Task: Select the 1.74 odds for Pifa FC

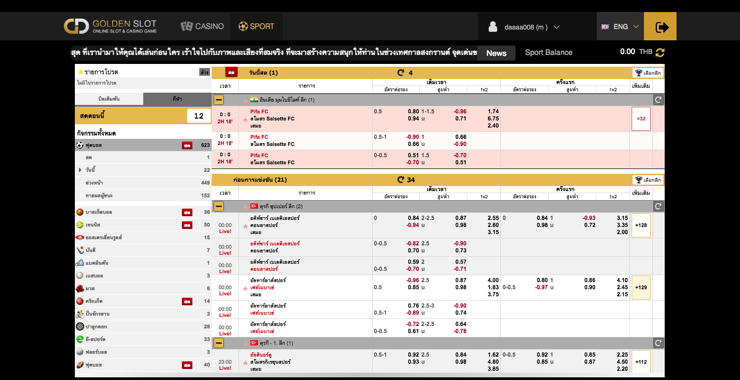Action: [493, 111]
